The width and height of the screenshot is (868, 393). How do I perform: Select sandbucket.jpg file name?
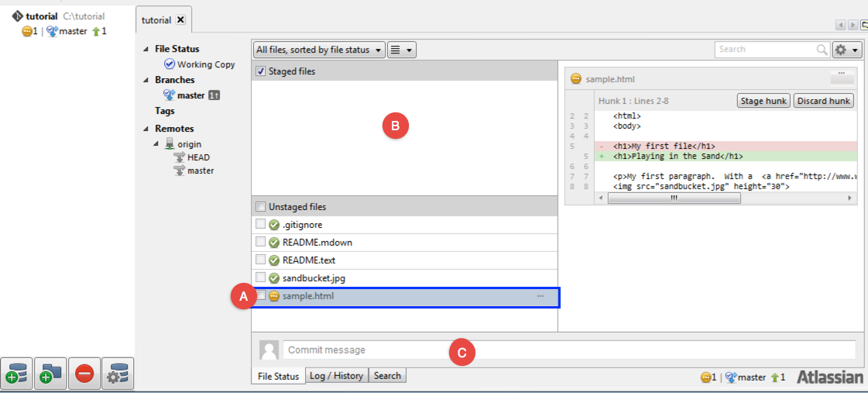(314, 278)
